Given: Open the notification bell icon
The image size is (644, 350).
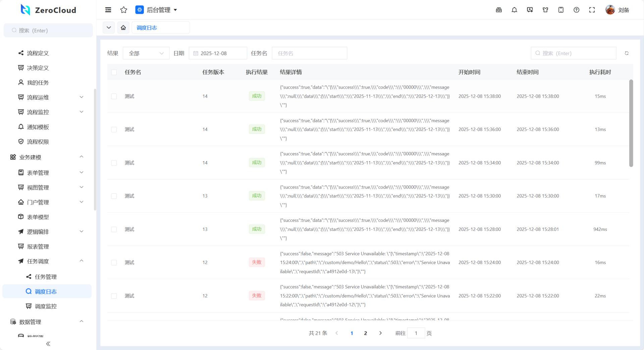Looking at the screenshot, I should point(514,10).
